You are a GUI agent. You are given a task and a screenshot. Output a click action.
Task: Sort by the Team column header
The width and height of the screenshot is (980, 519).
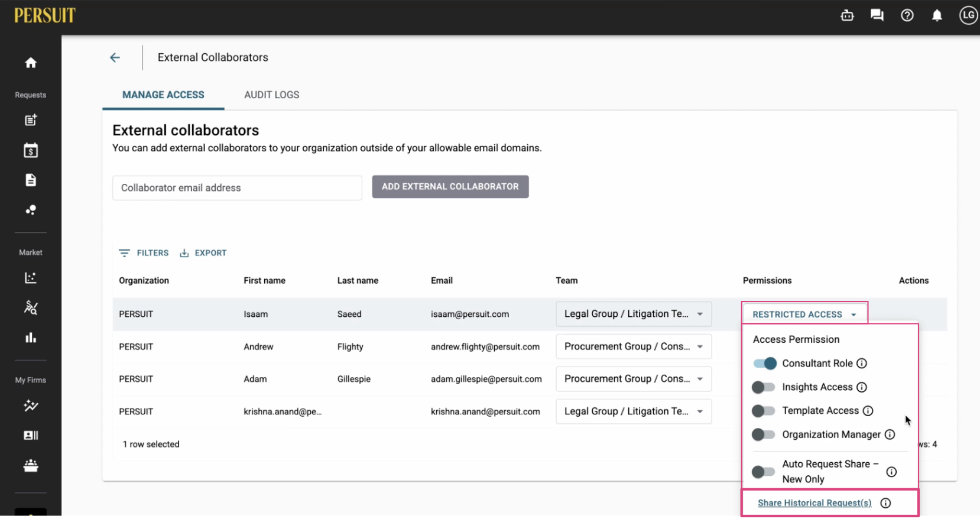[x=566, y=281]
